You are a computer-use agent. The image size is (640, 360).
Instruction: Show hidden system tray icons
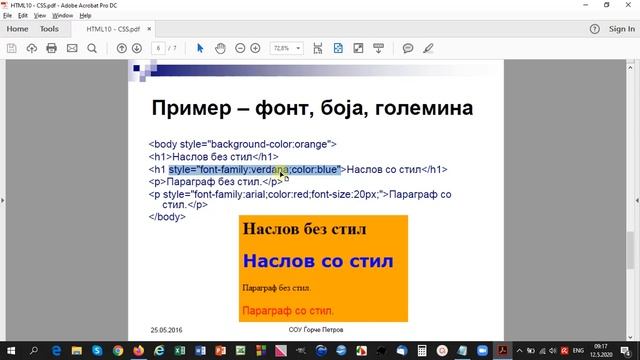coord(519,351)
